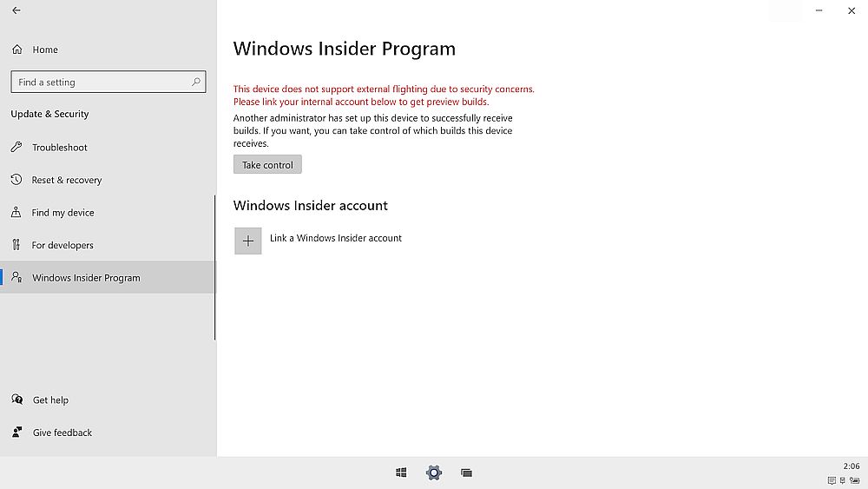Open the notification center tray icon
This screenshot has height=489, width=868.
[832, 480]
